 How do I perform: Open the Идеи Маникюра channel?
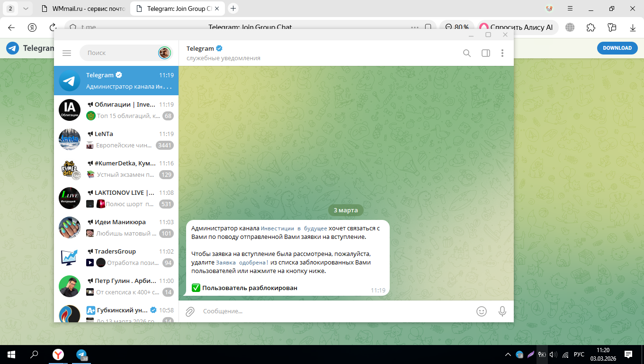pyautogui.click(x=116, y=227)
